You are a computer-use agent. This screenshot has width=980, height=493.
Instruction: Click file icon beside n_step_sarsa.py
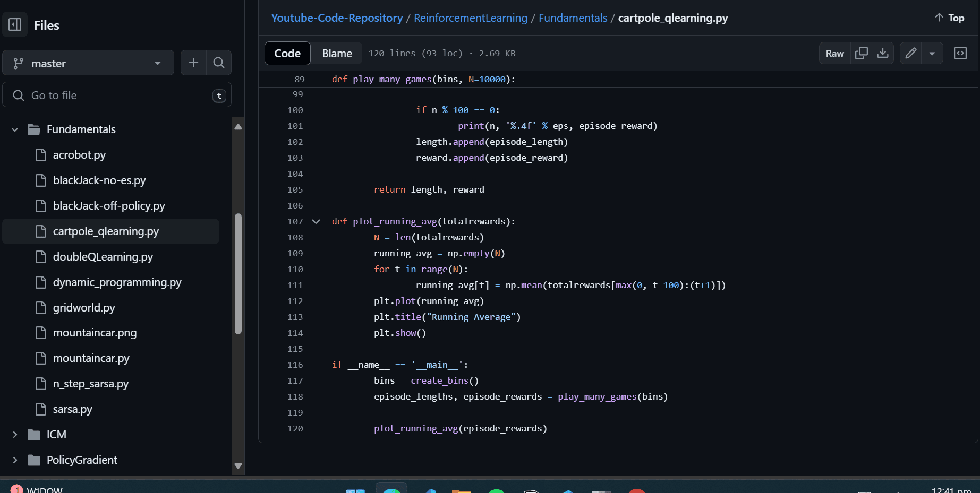click(x=40, y=384)
